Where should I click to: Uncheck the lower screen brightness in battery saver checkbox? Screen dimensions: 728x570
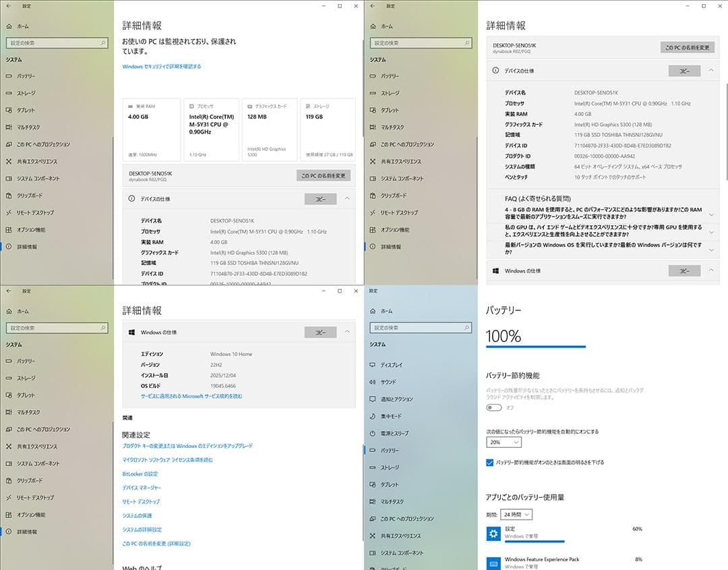[x=490, y=463]
